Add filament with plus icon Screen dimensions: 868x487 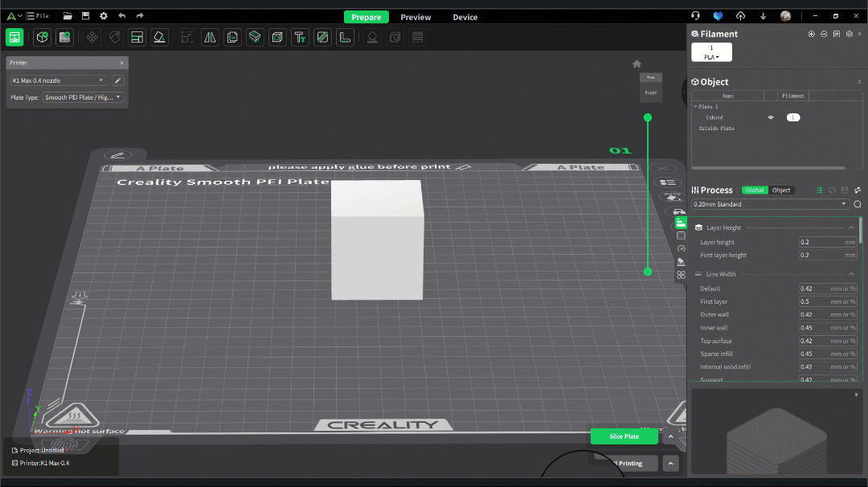pos(812,34)
